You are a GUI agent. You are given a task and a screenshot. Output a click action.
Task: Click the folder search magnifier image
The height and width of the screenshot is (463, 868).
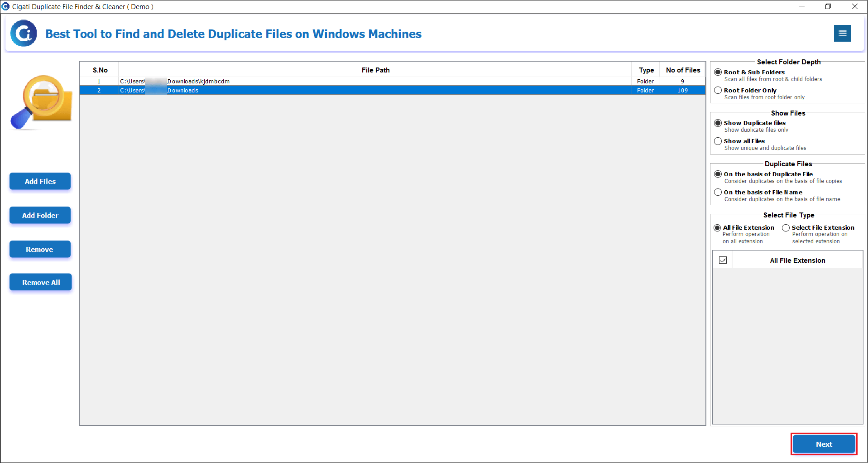pyautogui.click(x=41, y=102)
